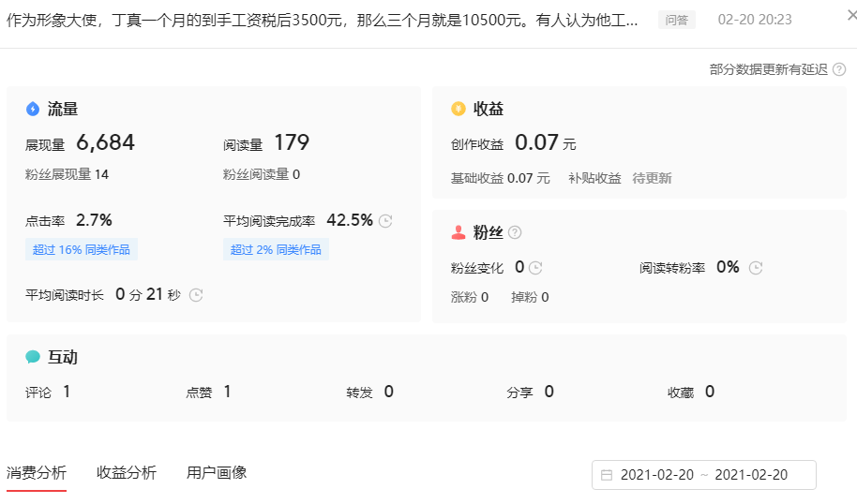Click clock icon next to 阅读转粉率 0%
Image resolution: width=857 pixels, height=504 pixels.
[756, 268]
